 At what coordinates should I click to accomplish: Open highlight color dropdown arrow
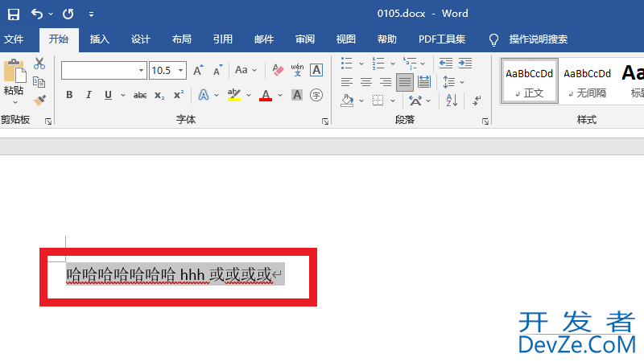tap(249, 95)
